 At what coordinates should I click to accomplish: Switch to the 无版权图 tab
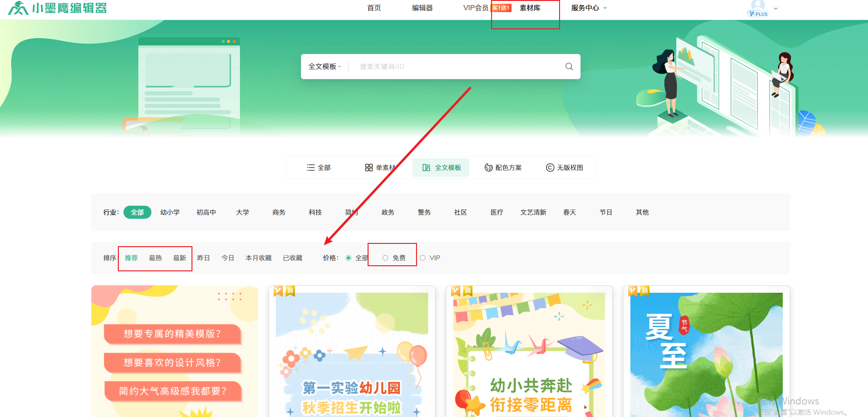565,168
